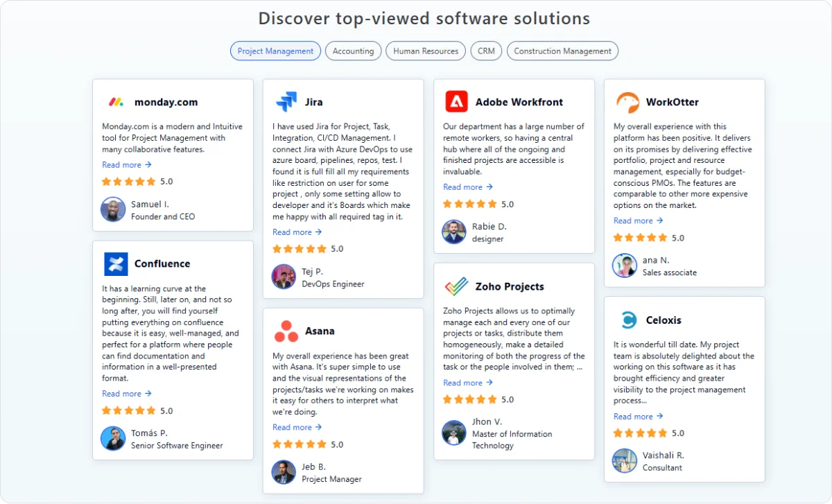832x504 pixels.
Task: Click Jhon V.'s profile picture
Action: coord(454,433)
